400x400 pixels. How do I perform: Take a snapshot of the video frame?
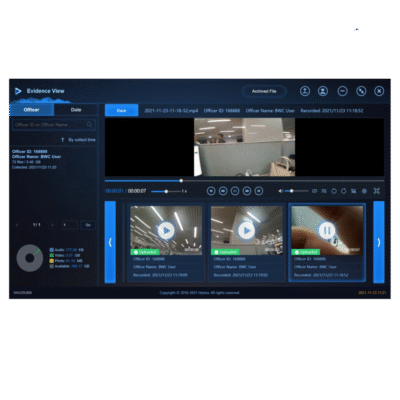pos(354,191)
